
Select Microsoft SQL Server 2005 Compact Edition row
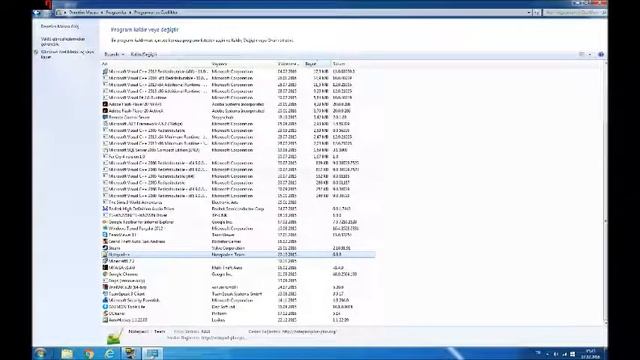click(238, 150)
